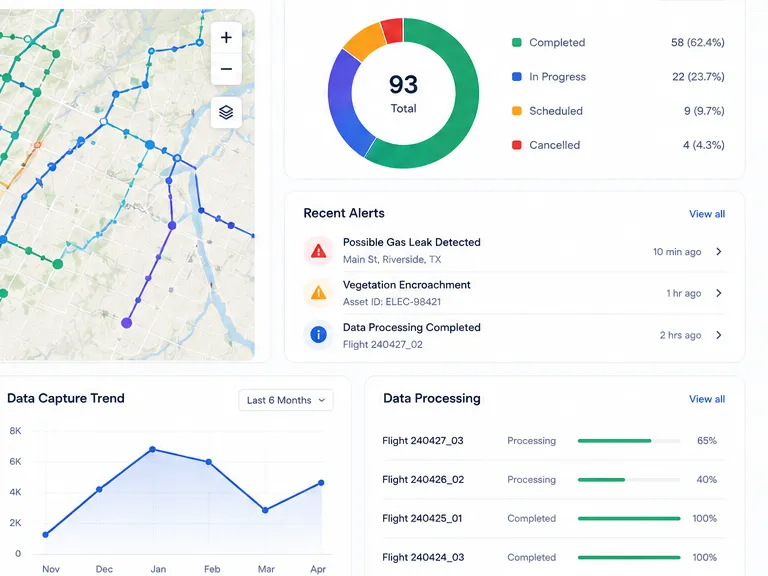Click the large purple map node endpoint

(126, 323)
